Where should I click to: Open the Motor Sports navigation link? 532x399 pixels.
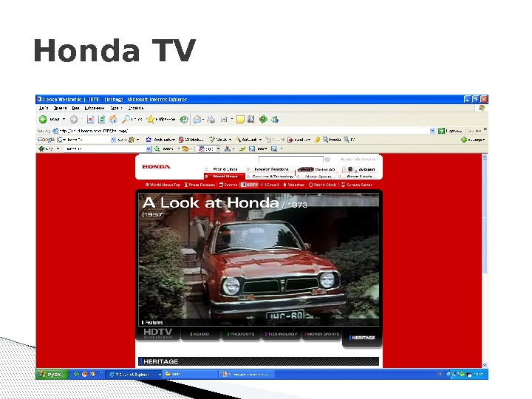coord(318,177)
